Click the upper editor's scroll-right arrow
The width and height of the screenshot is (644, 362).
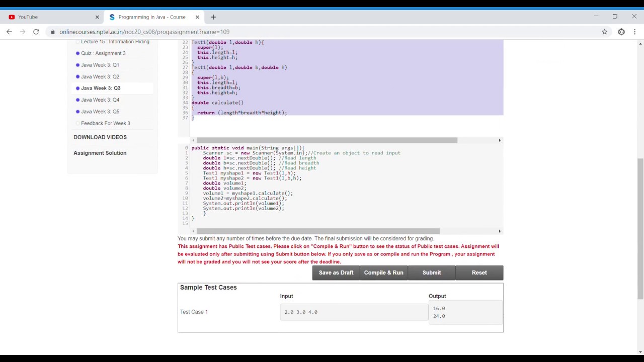click(x=500, y=140)
